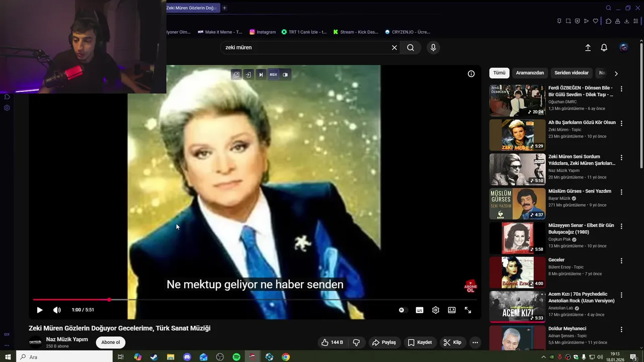Click video picture mode overlay icon
The height and width of the screenshot is (362, 644).
[x=285, y=74]
